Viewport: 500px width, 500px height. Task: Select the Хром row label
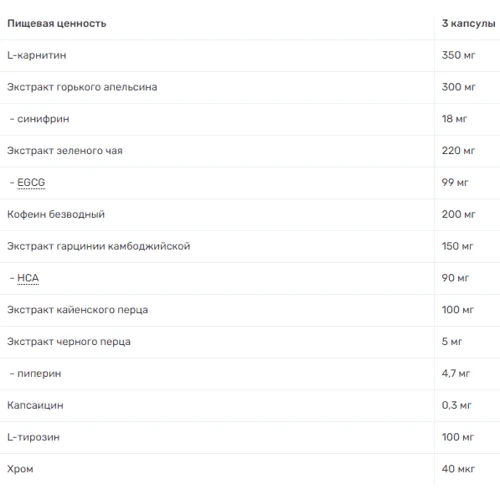20,469
